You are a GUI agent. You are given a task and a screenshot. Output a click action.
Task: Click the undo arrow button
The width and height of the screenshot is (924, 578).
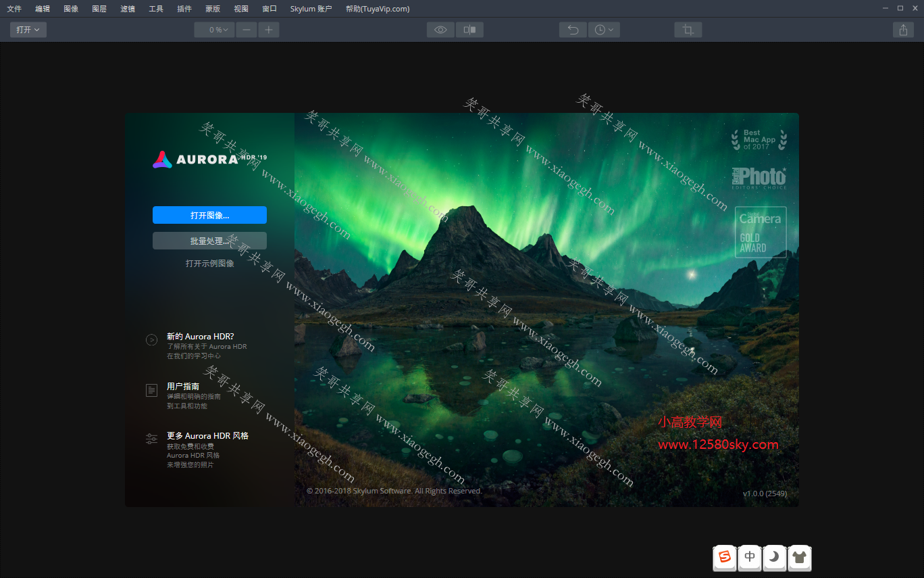tap(573, 30)
